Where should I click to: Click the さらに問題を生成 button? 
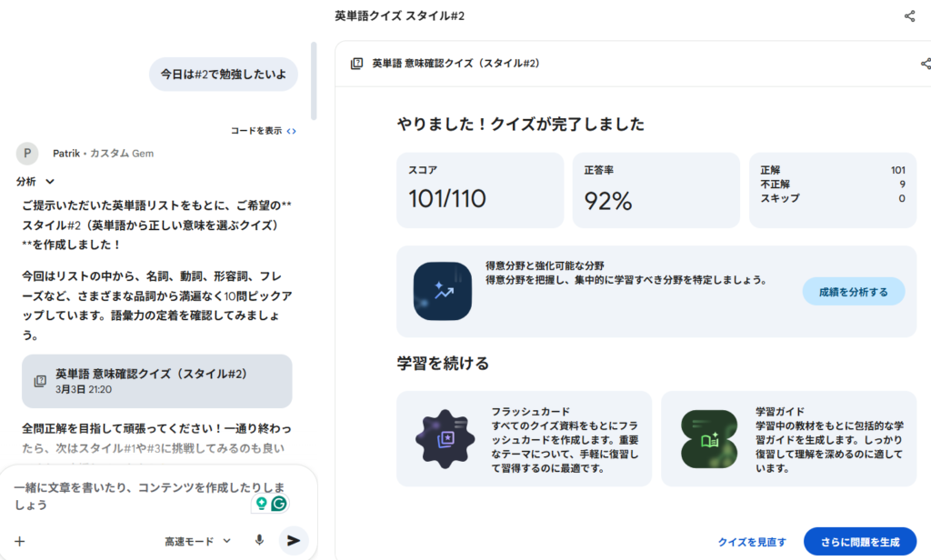(859, 542)
